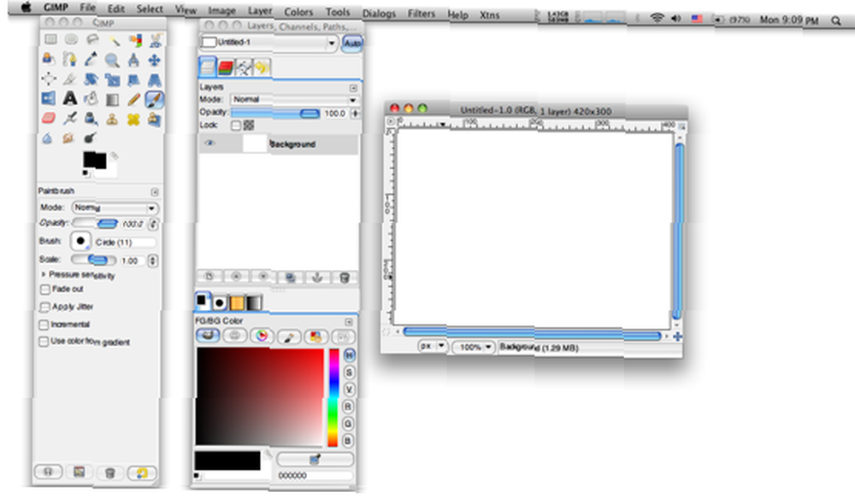
Task: Select the Perspective tool
Action: [154, 80]
